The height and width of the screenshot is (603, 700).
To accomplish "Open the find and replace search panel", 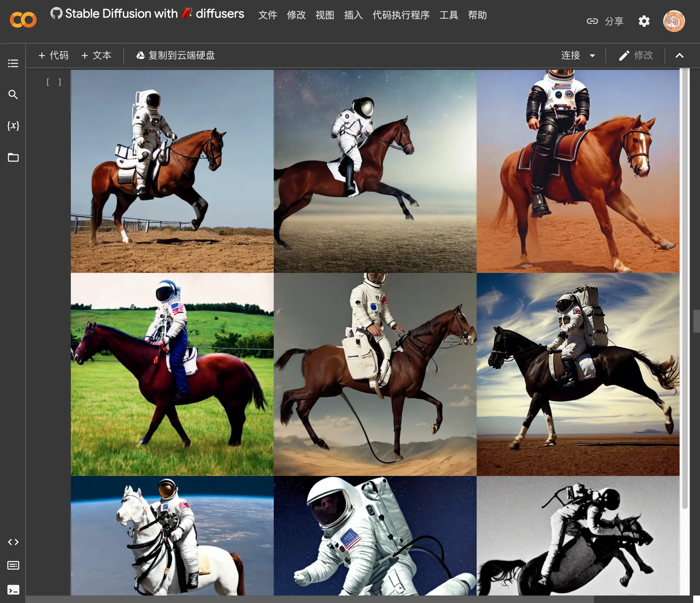I will point(13,94).
